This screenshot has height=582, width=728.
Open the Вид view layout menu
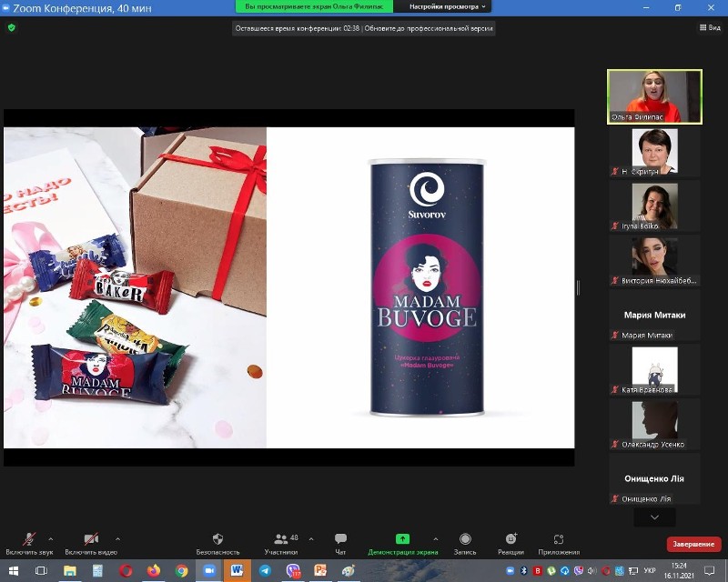(x=710, y=27)
